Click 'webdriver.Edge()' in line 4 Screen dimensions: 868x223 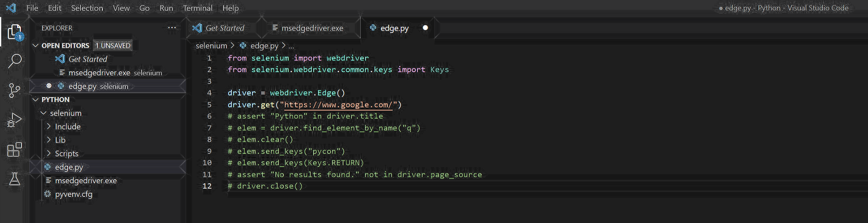[308, 93]
